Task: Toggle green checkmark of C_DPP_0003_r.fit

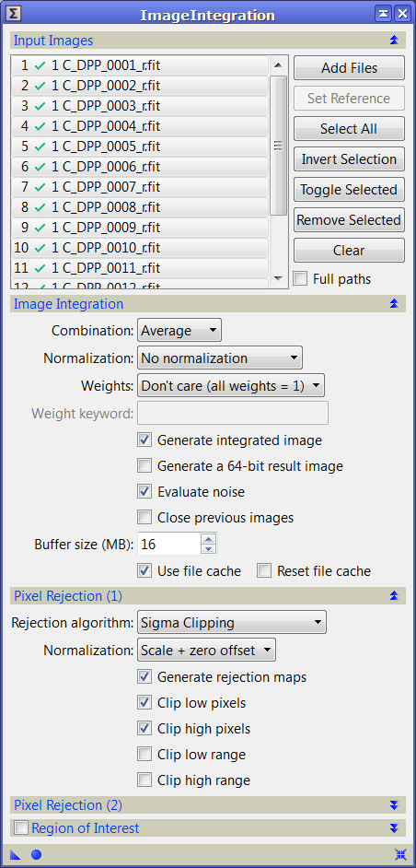Action: point(40,106)
